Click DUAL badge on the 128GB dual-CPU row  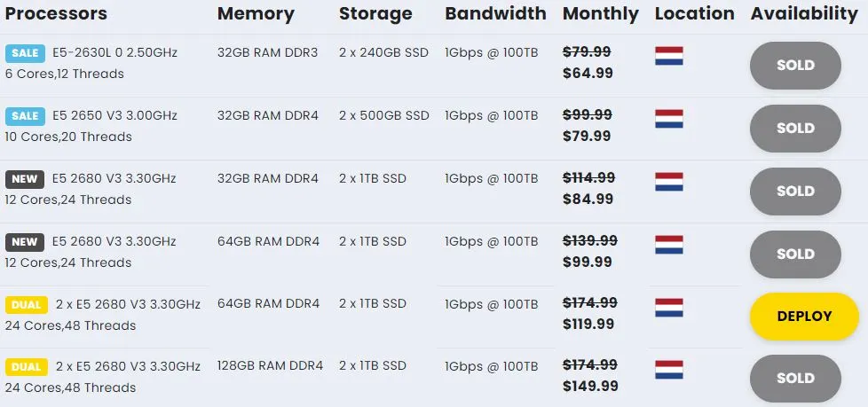coord(27,366)
